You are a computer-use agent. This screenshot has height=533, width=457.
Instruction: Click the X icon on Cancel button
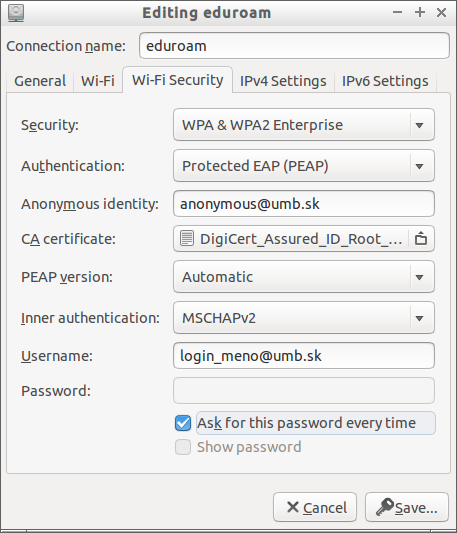(292, 507)
